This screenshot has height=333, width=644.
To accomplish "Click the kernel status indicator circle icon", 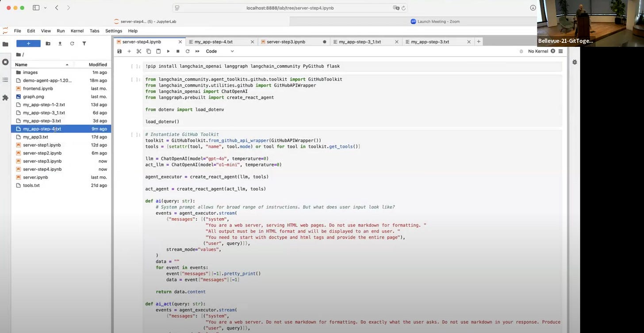I will pos(553,51).
